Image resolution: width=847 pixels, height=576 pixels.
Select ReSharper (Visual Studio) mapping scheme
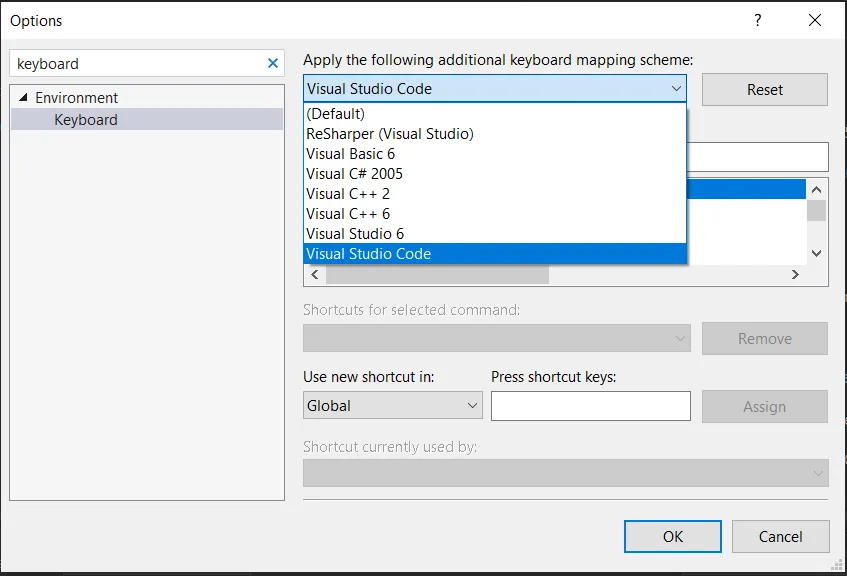pos(389,133)
